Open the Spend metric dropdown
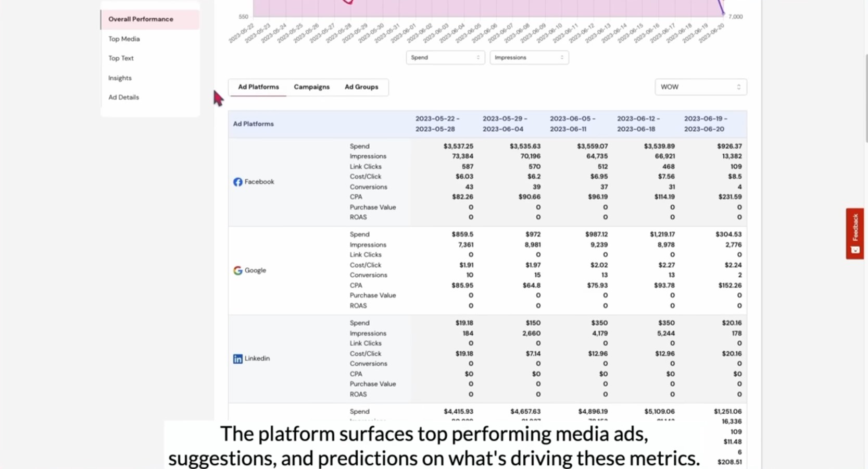The image size is (868, 469). coord(445,57)
